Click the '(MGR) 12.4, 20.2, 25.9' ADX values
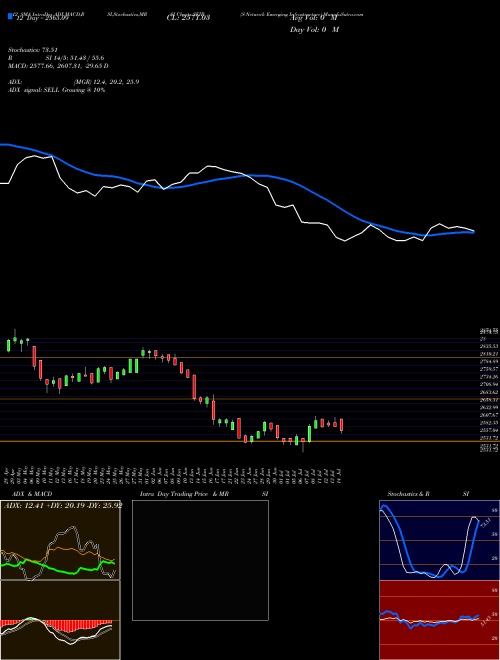Image resolution: width=500 pixels, height=660 pixels. tap(106, 82)
